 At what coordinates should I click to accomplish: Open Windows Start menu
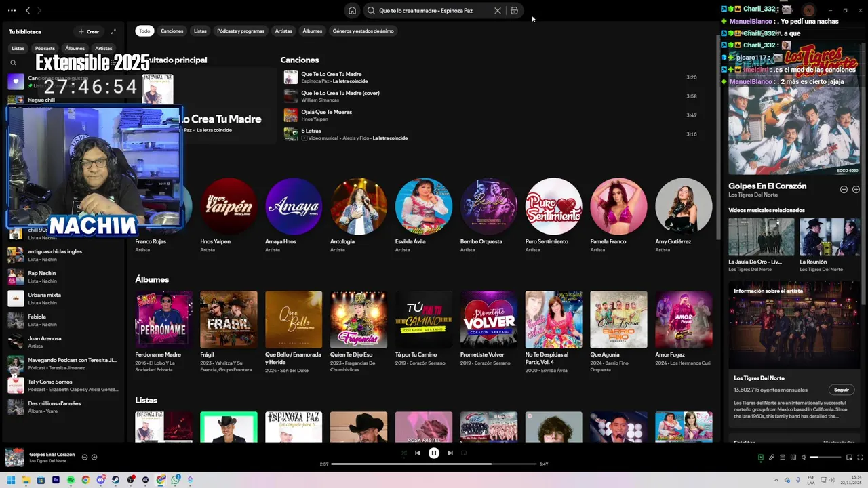[11, 480]
